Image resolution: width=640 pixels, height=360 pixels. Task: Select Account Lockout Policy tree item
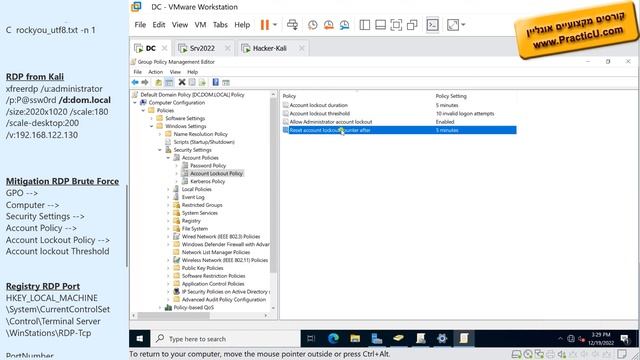[216, 173]
